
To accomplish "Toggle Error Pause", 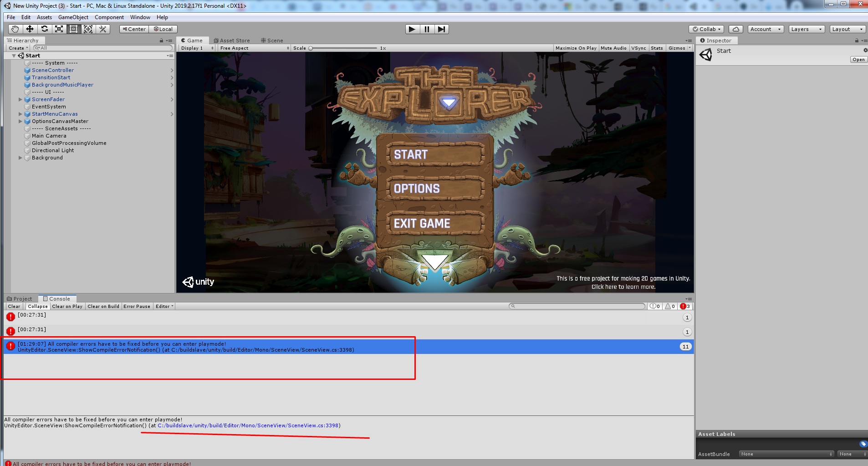I will (x=137, y=306).
